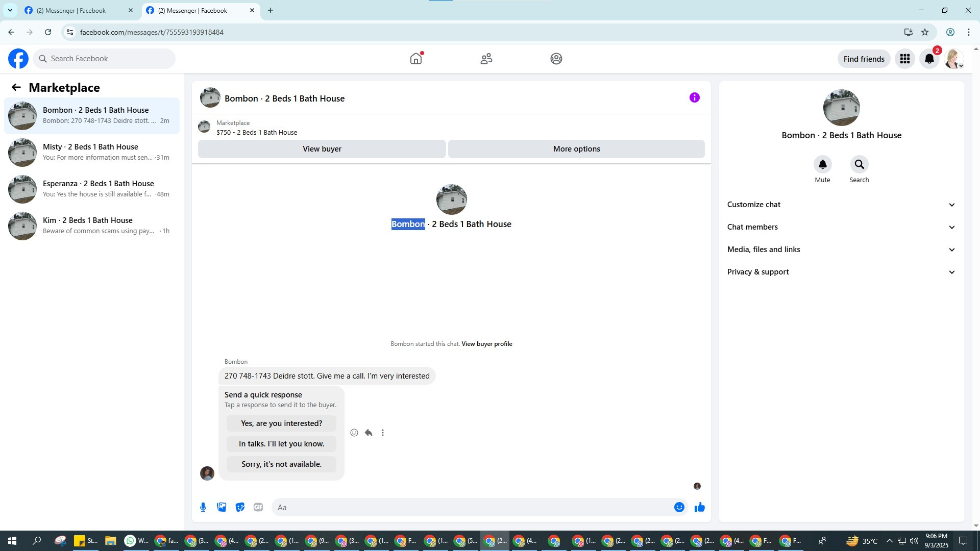Go back from Marketplace chats list

(x=16, y=88)
